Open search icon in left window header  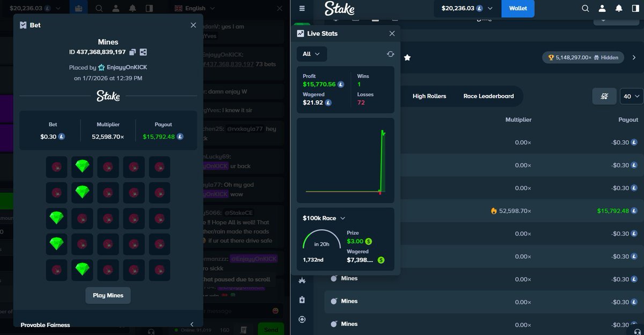(99, 8)
